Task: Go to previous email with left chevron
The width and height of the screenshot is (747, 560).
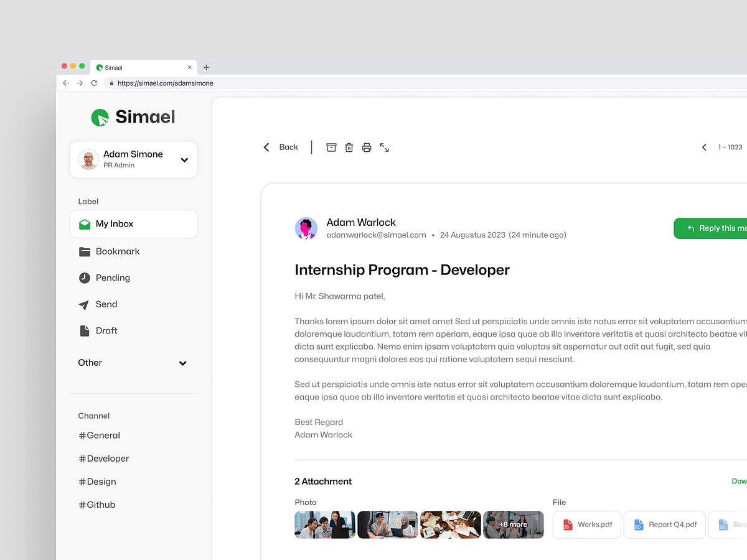Action: pyautogui.click(x=704, y=147)
